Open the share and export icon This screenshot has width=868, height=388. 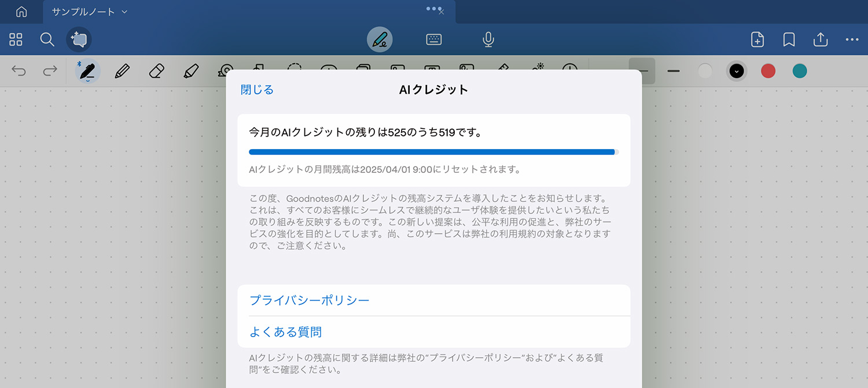pos(821,39)
